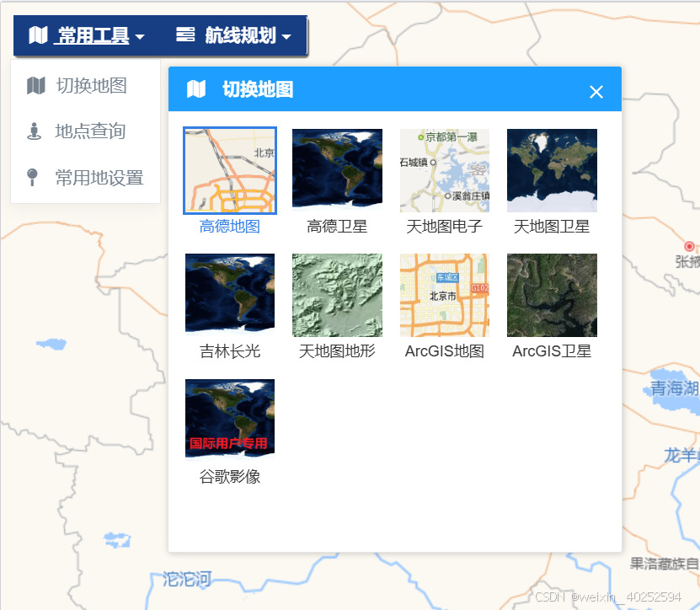Click the folded map icon in the side menu
The image size is (700, 610).
click(x=36, y=85)
